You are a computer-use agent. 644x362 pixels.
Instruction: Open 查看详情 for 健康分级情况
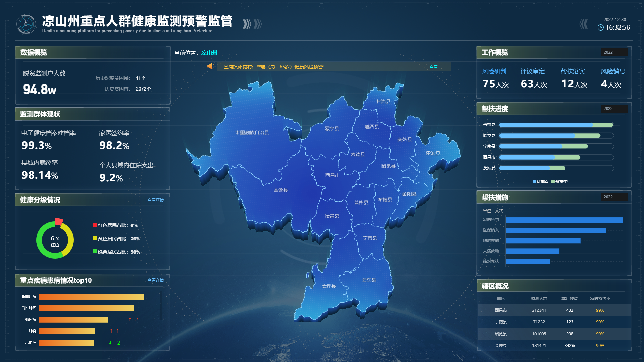pyautogui.click(x=156, y=200)
